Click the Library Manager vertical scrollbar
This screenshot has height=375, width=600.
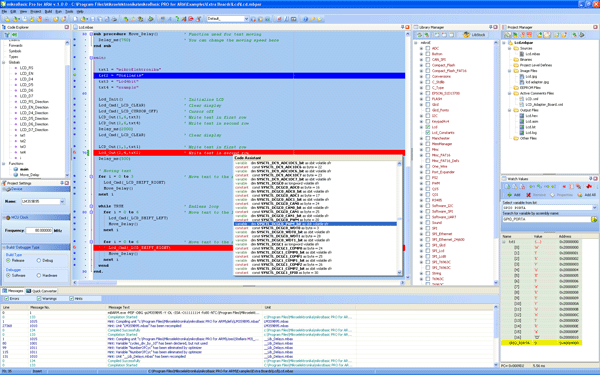pos(496,163)
